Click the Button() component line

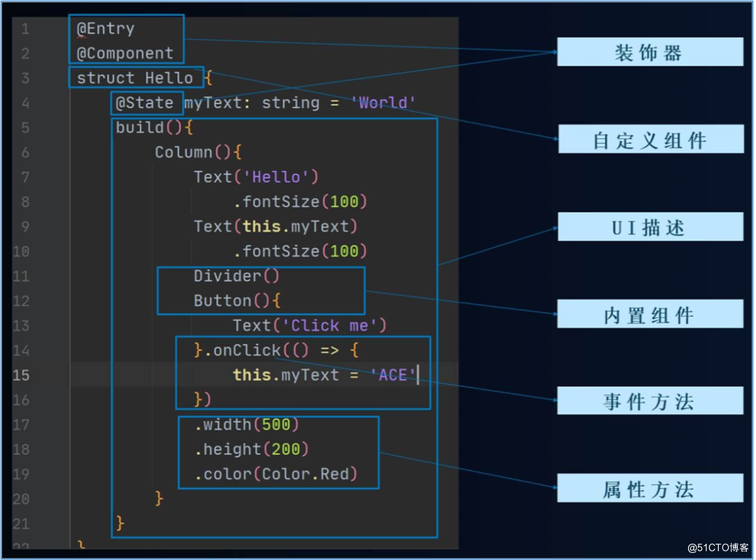[x=237, y=301]
